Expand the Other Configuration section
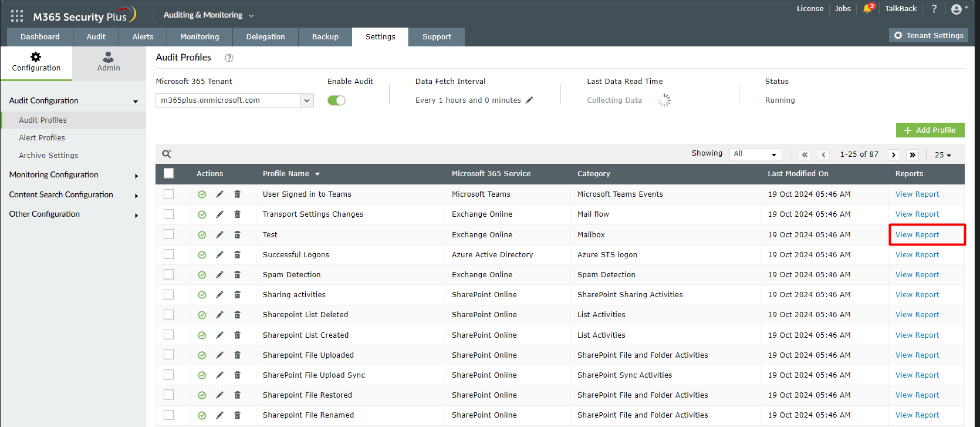Screen dimensions: 980x427 point(73,214)
